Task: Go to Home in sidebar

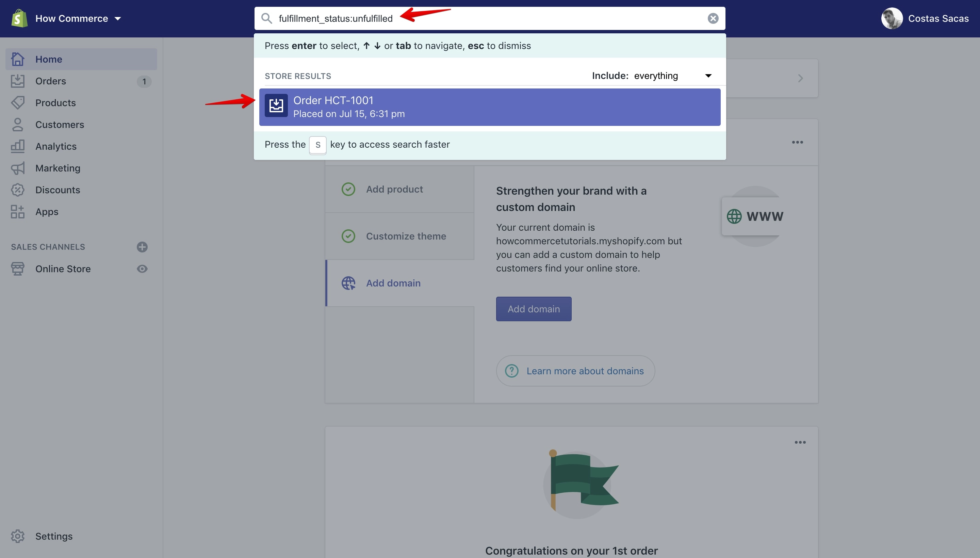Action: [x=81, y=59]
